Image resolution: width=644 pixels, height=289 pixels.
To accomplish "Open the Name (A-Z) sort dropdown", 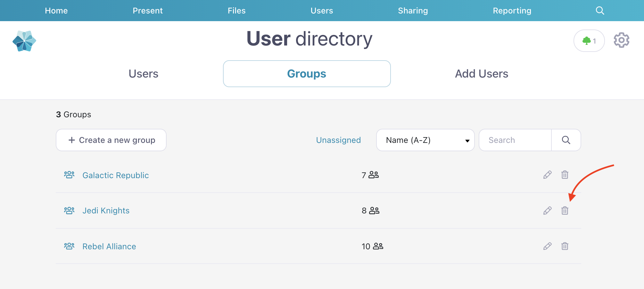I will coord(425,140).
